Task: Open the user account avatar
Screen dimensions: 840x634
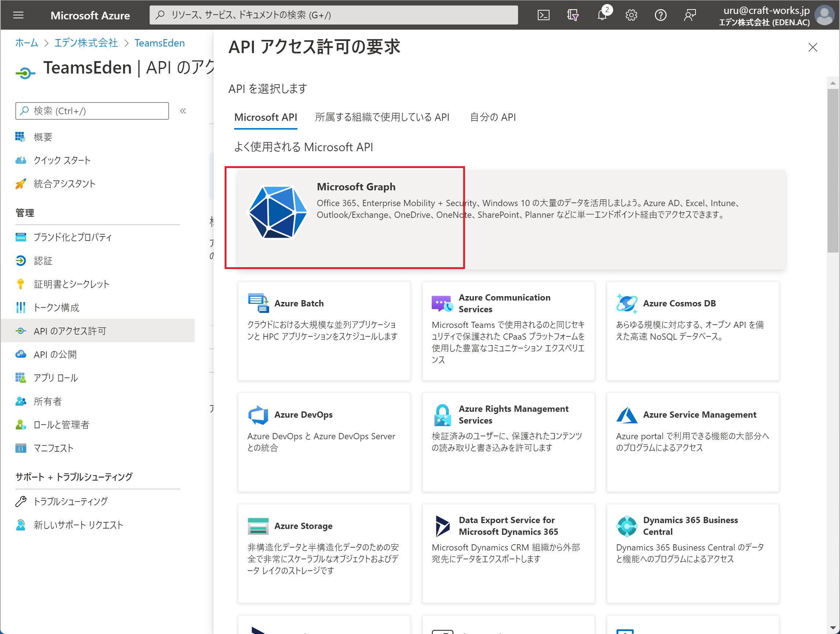Action: point(824,15)
